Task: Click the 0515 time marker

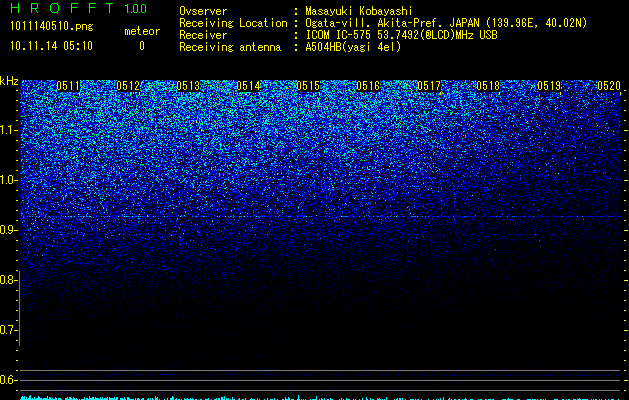Action: point(308,86)
